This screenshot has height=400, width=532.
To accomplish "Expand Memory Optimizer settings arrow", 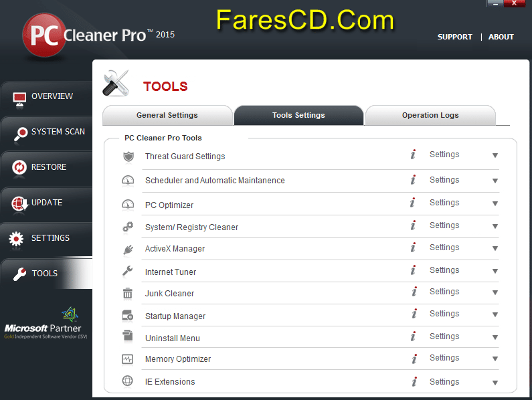I will [x=495, y=359].
